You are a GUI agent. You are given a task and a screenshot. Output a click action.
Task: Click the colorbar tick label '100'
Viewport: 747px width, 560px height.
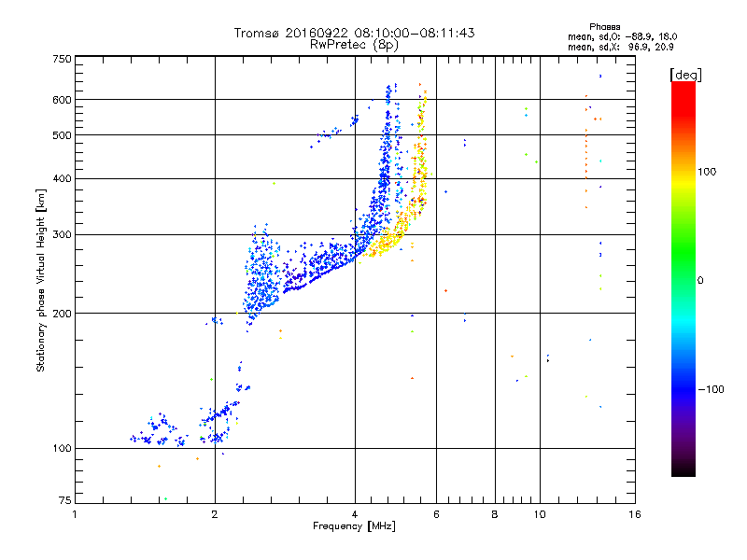pyautogui.click(x=707, y=172)
